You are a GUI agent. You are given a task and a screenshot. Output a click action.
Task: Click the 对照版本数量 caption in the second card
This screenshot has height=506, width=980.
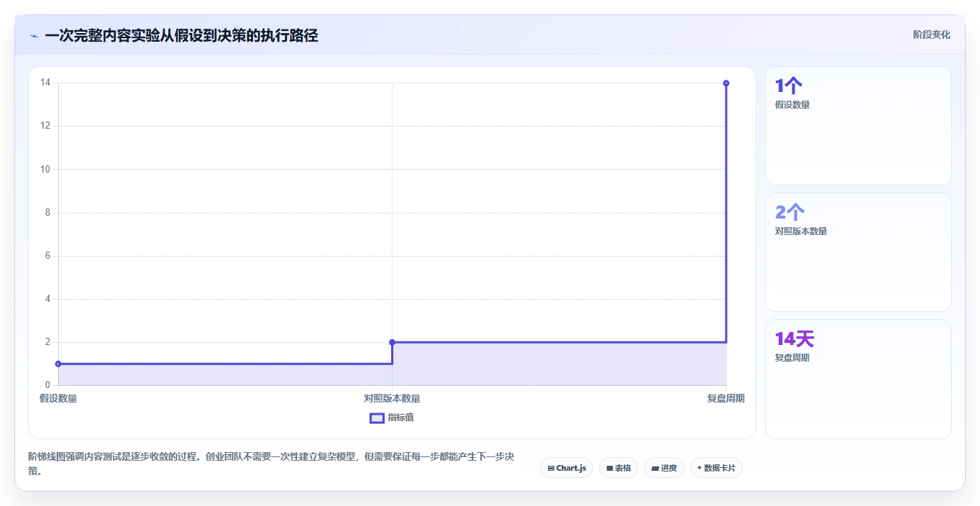pos(801,231)
